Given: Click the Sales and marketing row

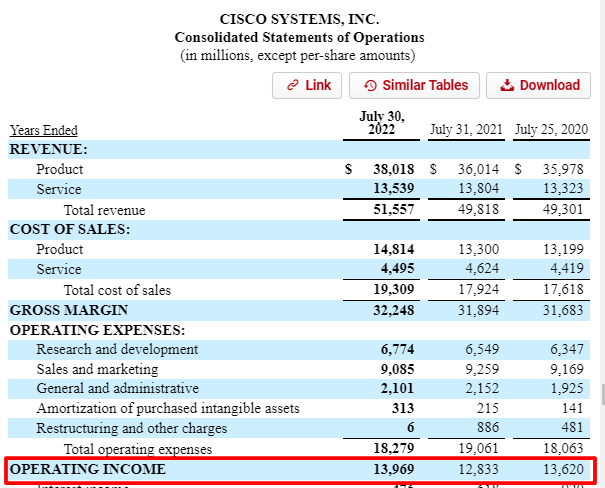Looking at the screenshot, I should click(x=97, y=369).
